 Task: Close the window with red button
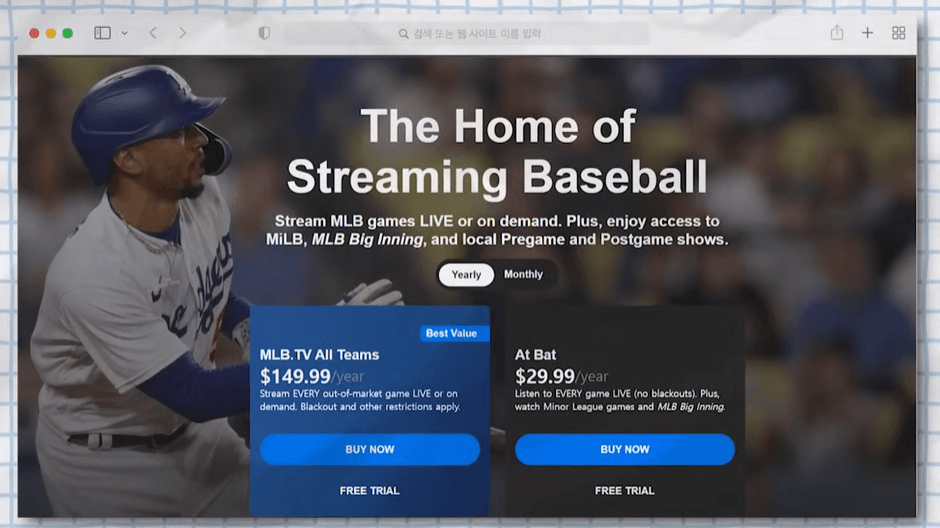(x=34, y=34)
